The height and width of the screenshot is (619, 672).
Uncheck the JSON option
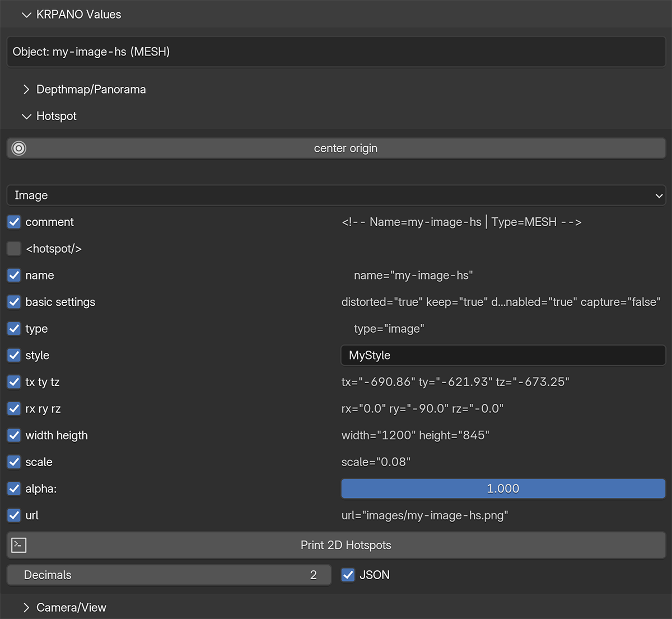348,575
